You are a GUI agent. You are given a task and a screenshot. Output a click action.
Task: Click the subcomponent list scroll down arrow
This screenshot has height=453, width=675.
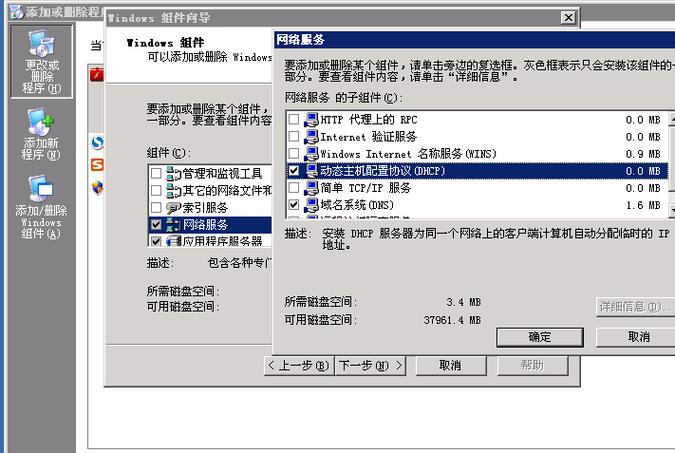click(672, 209)
